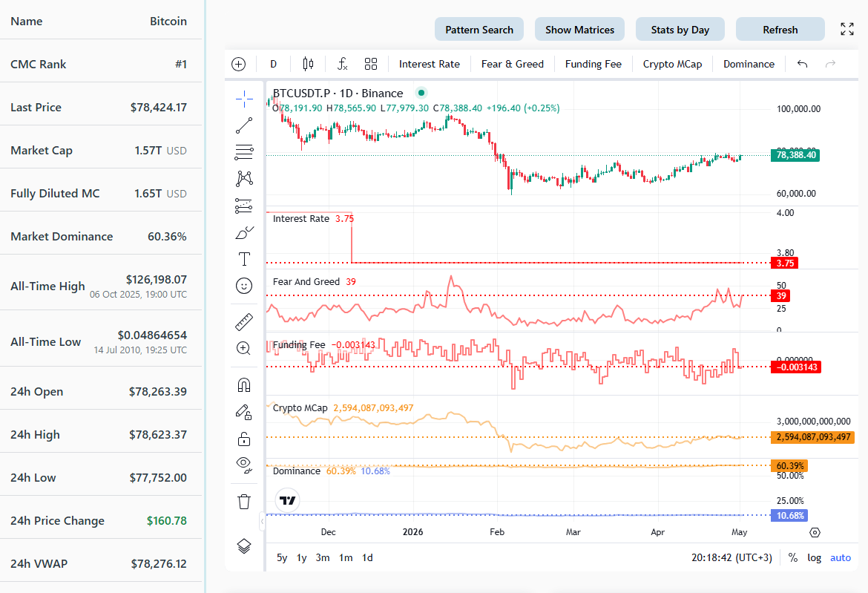Click the Last Price value $78,424.17

(x=158, y=108)
